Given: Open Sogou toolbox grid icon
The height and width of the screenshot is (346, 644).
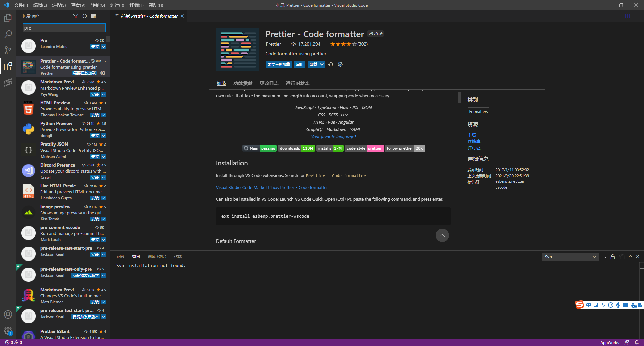Looking at the screenshot, I should click(x=640, y=305).
